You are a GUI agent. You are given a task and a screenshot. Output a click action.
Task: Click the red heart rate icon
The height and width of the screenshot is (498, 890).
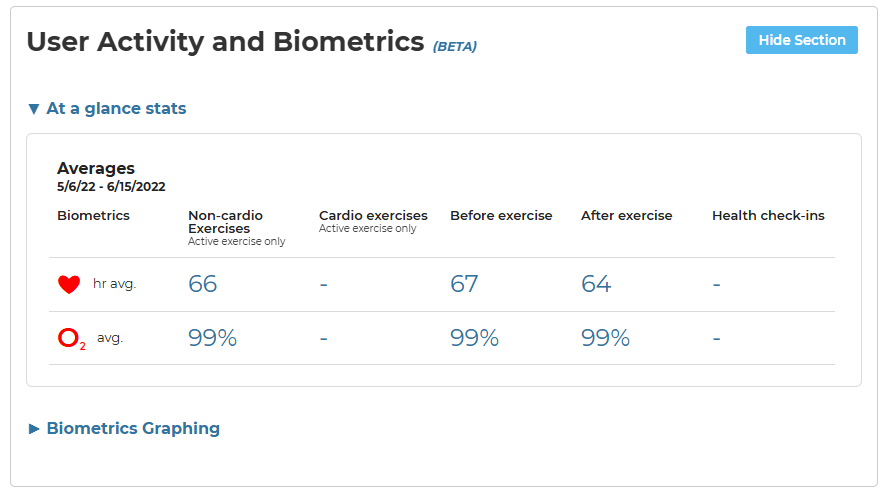click(69, 285)
